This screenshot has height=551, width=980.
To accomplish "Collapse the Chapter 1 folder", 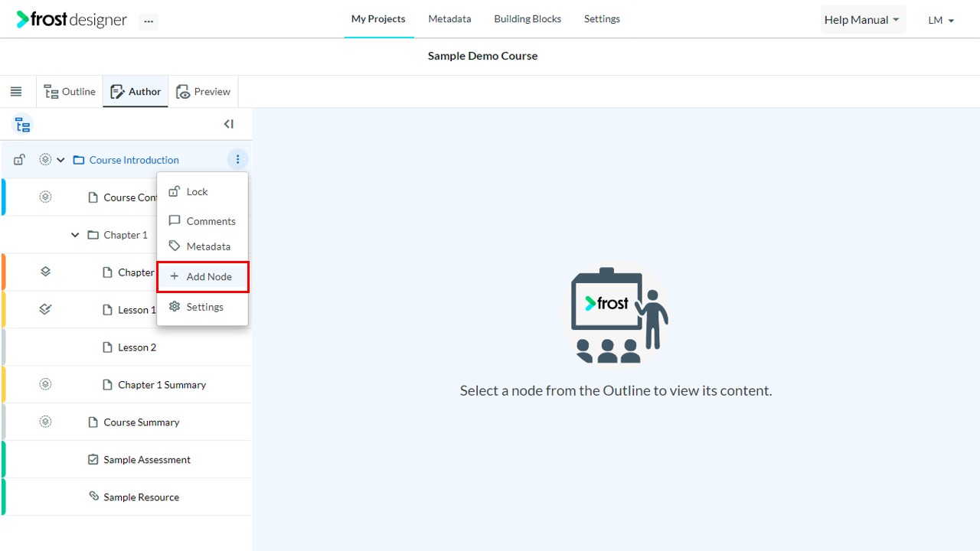I will (x=75, y=235).
